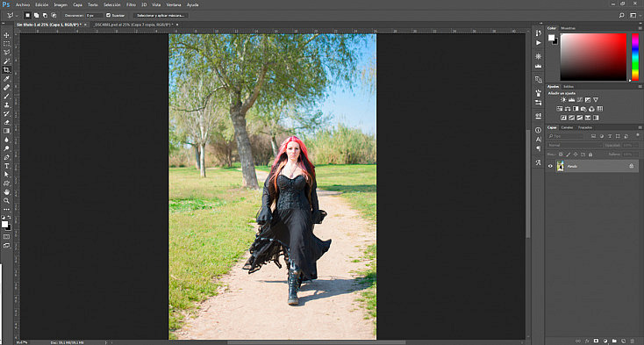
Task: Open the Tipo layer filter dropdown
Action: pyautogui.click(x=566, y=136)
